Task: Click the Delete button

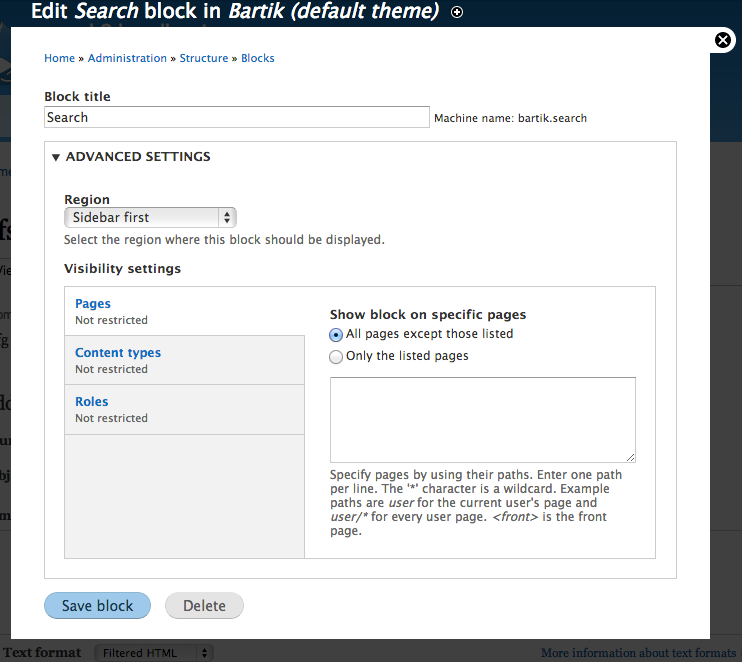Action: click(204, 606)
